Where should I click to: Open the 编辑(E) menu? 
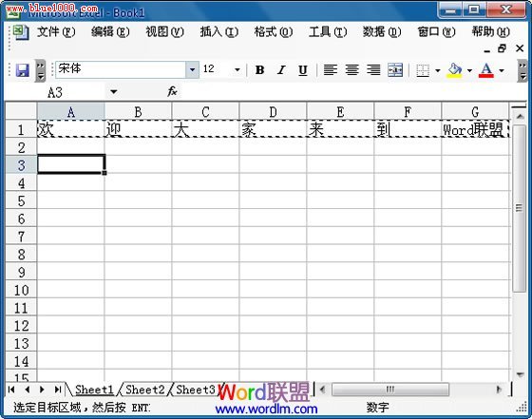(x=110, y=32)
